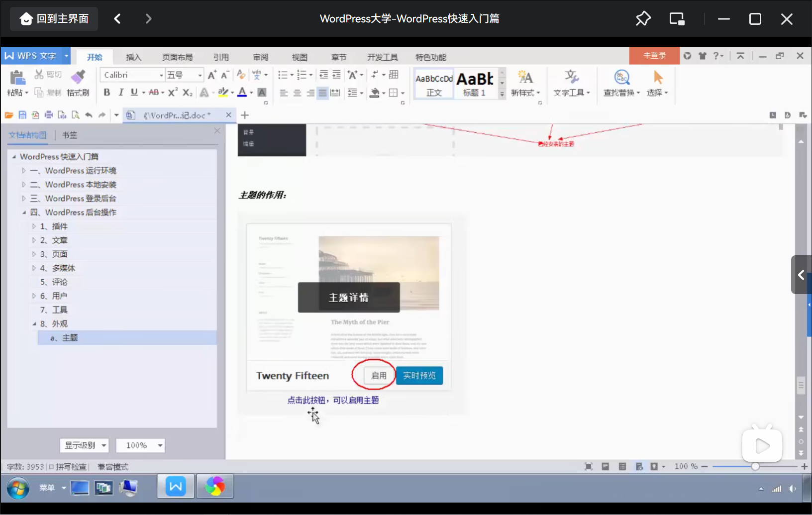Image resolution: width=812 pixels, height=515 pixels.
Task: Switch to the 审阅 ribbon tab
Action: pos(260,57)
